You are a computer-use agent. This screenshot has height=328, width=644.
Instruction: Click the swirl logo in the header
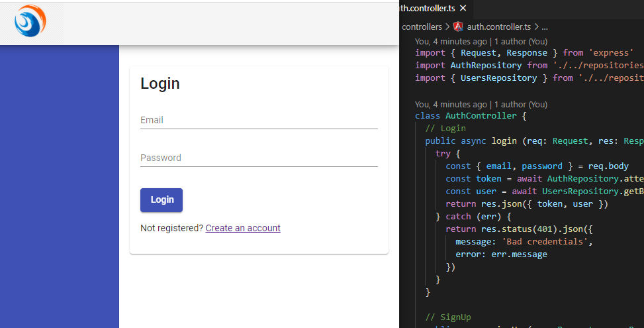[x=30, y=21]
